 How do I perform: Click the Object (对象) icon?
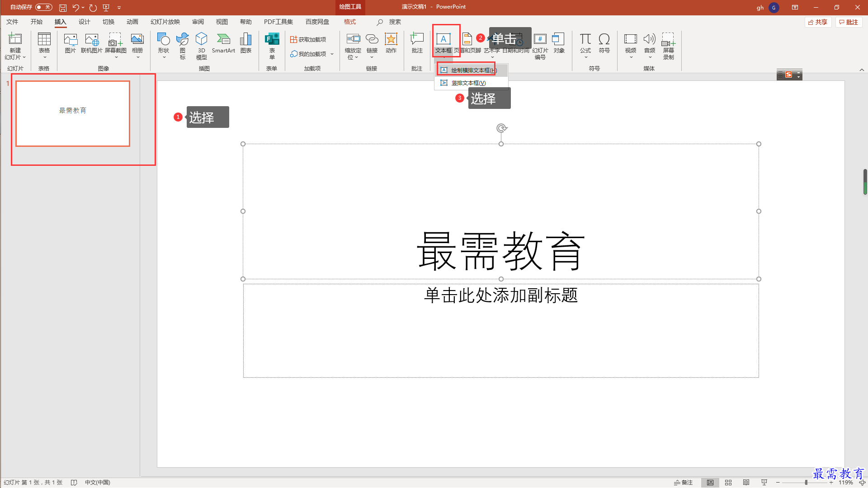559,39
